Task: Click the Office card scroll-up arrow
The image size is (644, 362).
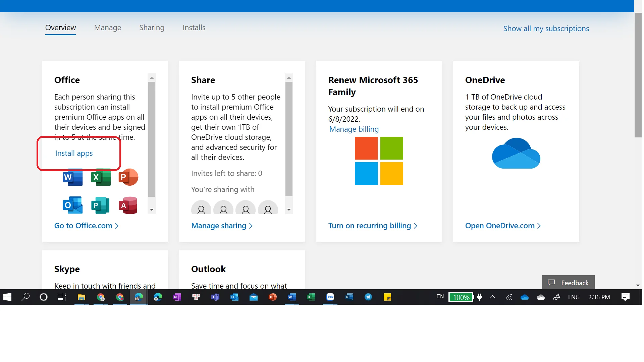Action: click(x=152, y=78)
